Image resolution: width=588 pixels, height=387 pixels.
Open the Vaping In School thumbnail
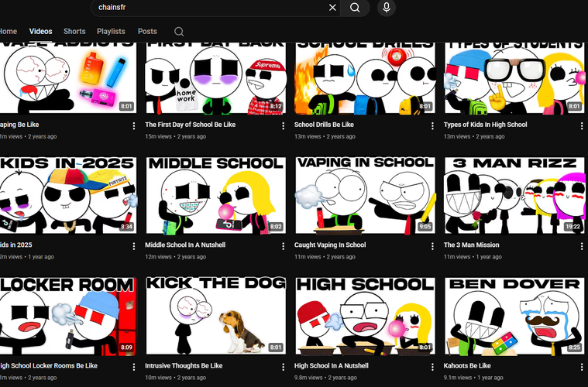click(364, 196)
